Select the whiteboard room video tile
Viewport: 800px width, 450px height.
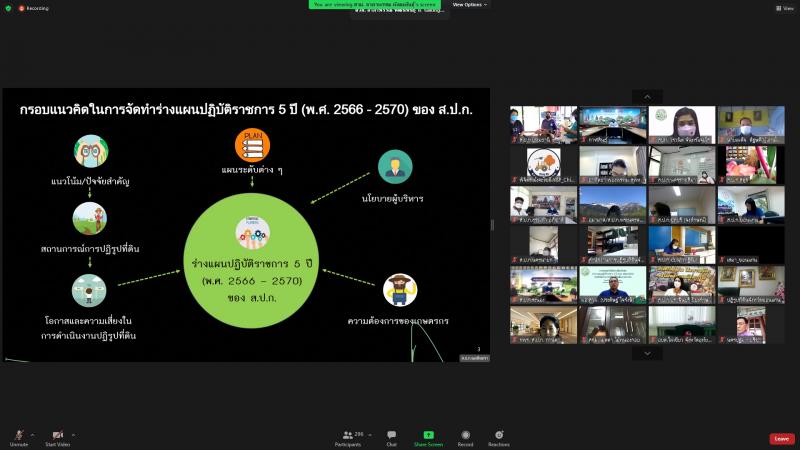click(x=682, y=164)
